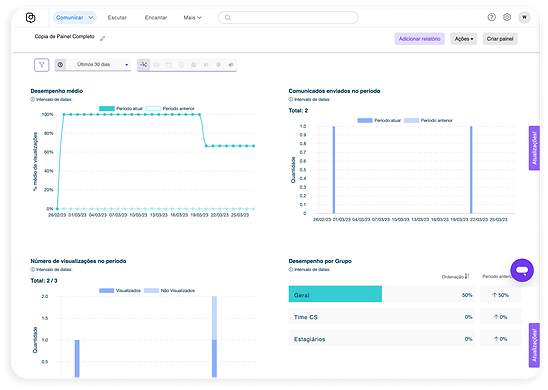Open the funnel filter button
This screenshot has height=390, width=548.
[x=42, y=65]
